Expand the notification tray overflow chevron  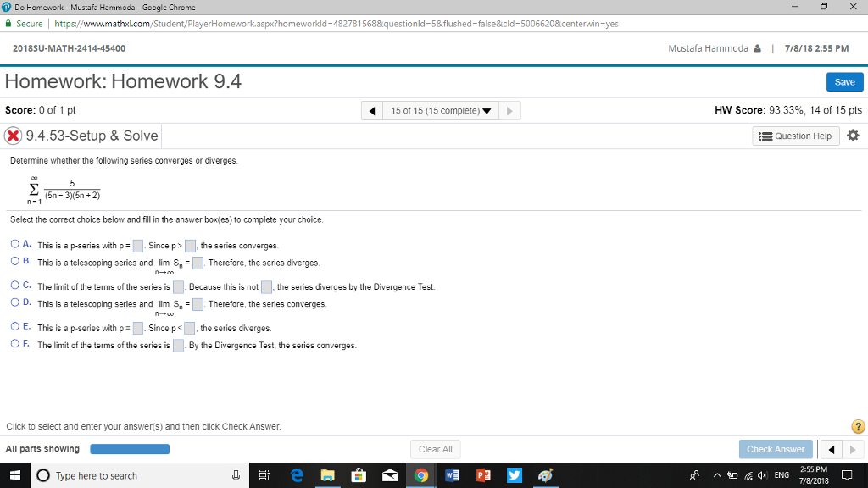(716, 475)
